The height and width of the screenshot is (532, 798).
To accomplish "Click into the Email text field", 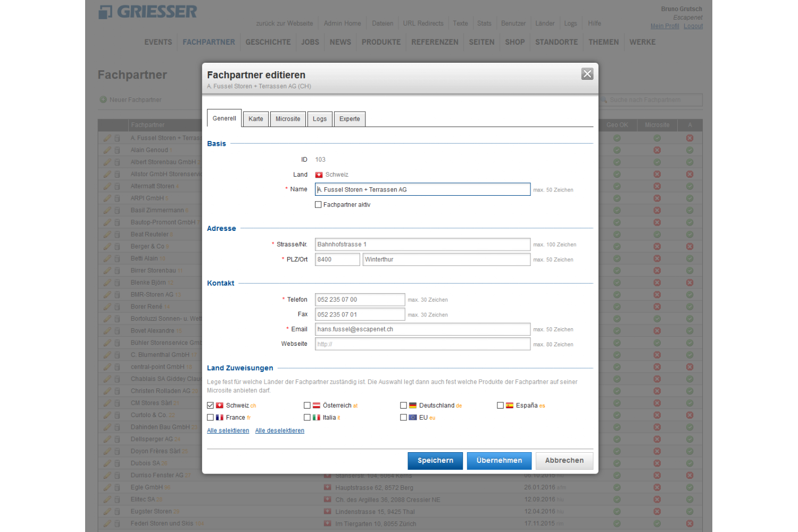I will tap(422, 329).
